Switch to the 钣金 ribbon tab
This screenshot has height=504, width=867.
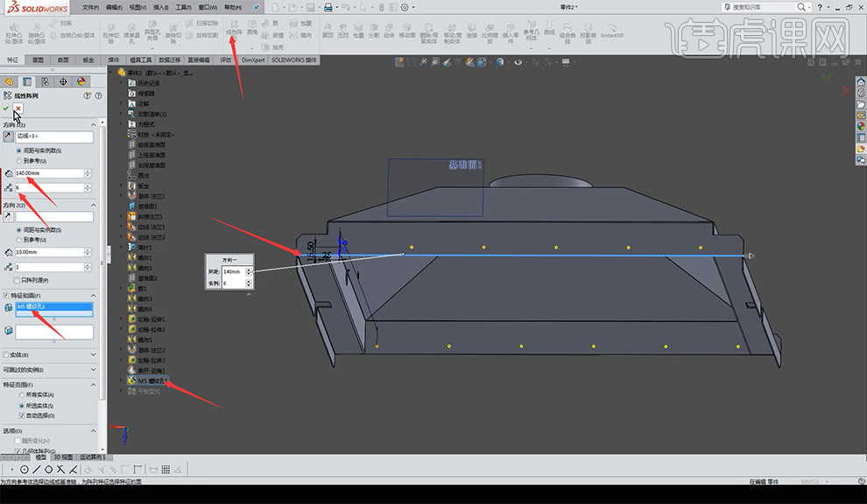(88, 60)
